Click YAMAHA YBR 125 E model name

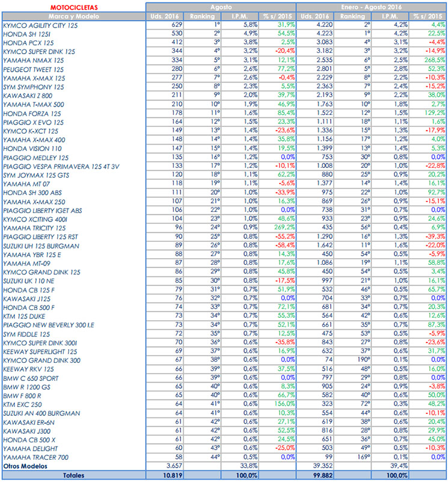(x=32, y=255)
